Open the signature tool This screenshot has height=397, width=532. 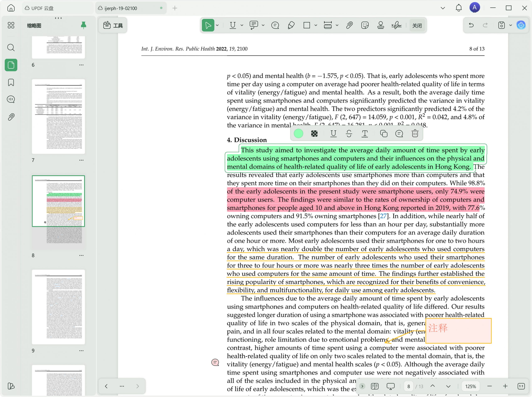(x=396, y=25)
